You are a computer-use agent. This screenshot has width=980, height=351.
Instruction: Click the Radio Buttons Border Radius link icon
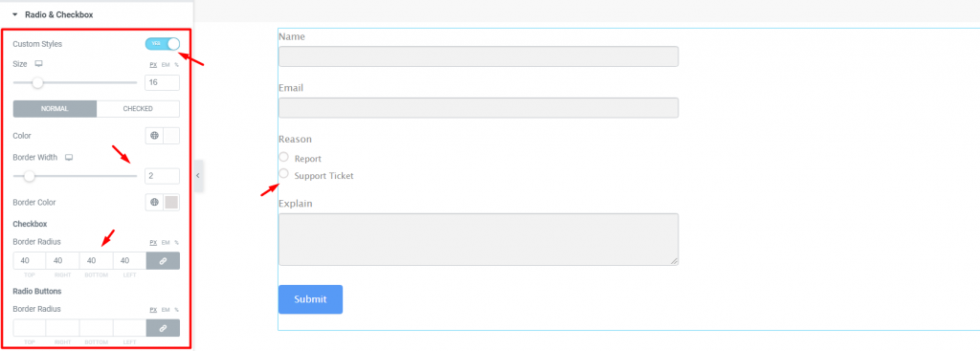click(x=163, y=328)
